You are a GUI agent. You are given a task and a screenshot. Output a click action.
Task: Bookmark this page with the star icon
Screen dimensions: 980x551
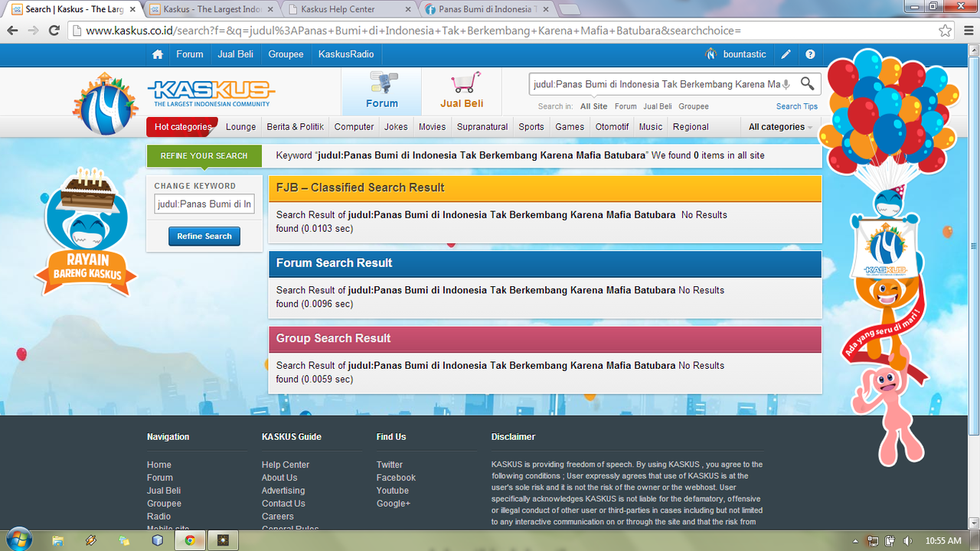point(946,31)
